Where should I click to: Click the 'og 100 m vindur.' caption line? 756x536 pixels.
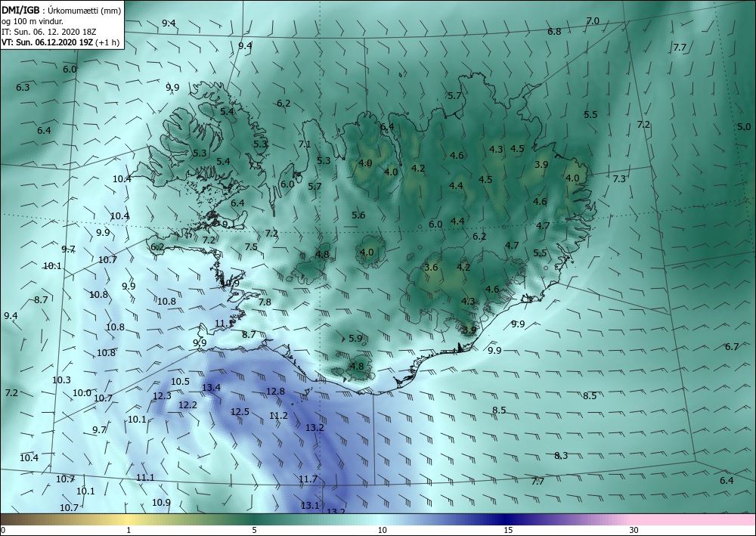click(x=33, y=21)
